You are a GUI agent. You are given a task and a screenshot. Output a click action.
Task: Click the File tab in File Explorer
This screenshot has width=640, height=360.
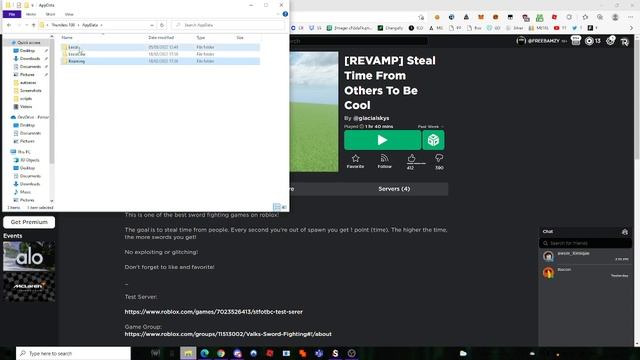(x=12, y=14)
